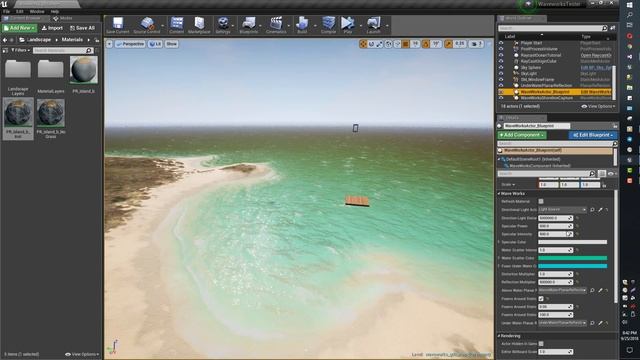This screenshot has height=360, width=640.
Task: Toggle visibility of Player Start actor
Action: pyautogui.click(x=501, y=43)
